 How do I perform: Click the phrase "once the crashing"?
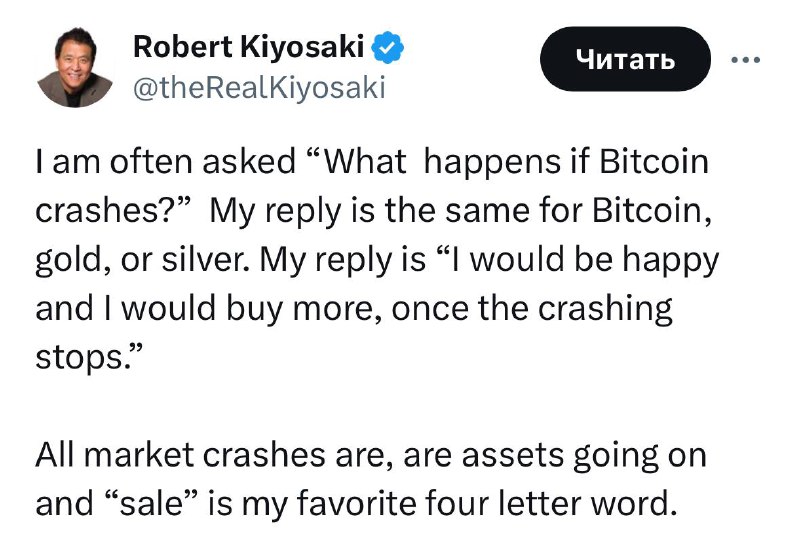[x=532, y=309]
